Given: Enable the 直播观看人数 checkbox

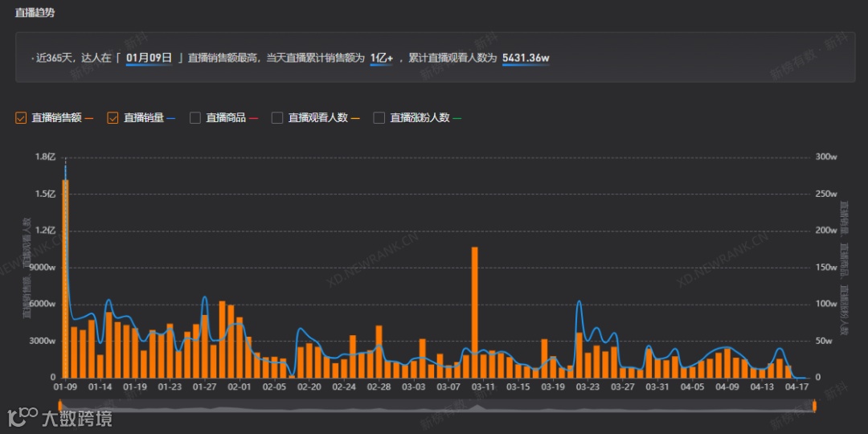Looking at the screenshot, I should tap(277, 118).
